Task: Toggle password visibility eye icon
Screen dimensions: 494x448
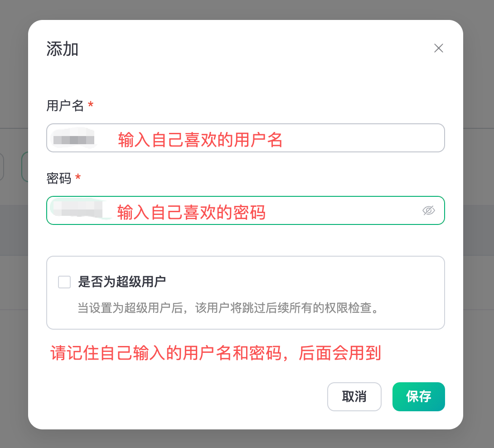Action: pyautogui.click(x=428, y=210)
